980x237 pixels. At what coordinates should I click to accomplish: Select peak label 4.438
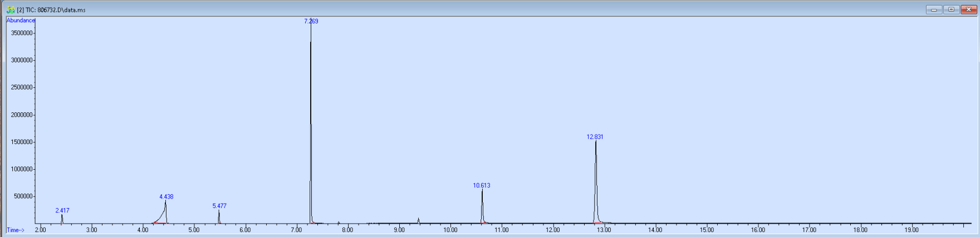166,196
